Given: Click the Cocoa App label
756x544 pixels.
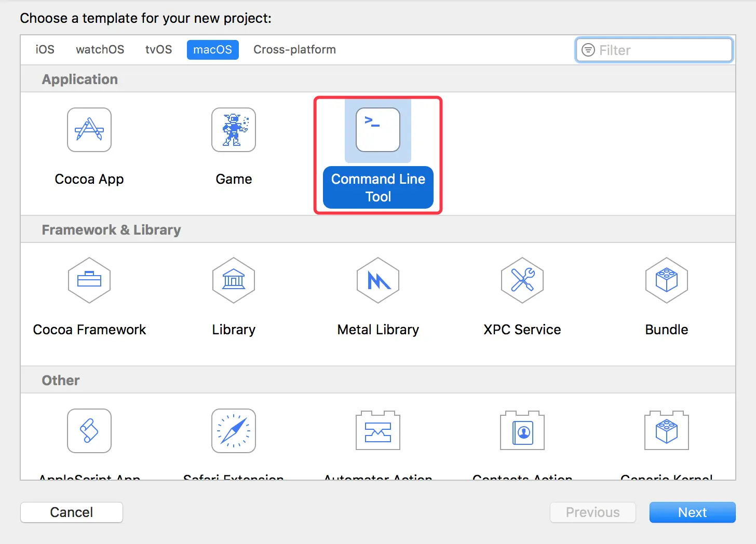Looking at the screenshot, I should pyautogui.click(x=89, y=179).
